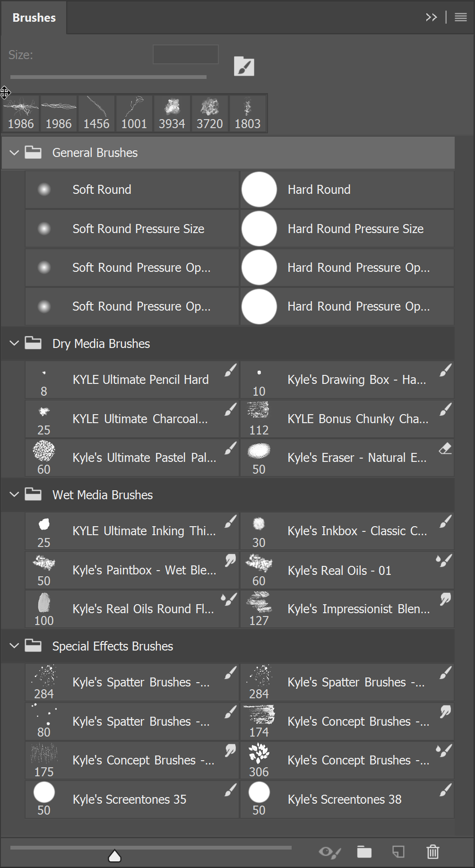Collapse the Special Effects Brushes group
Image resolution: width=475 pixels, height=868 pixels.
tap(14, 646)
